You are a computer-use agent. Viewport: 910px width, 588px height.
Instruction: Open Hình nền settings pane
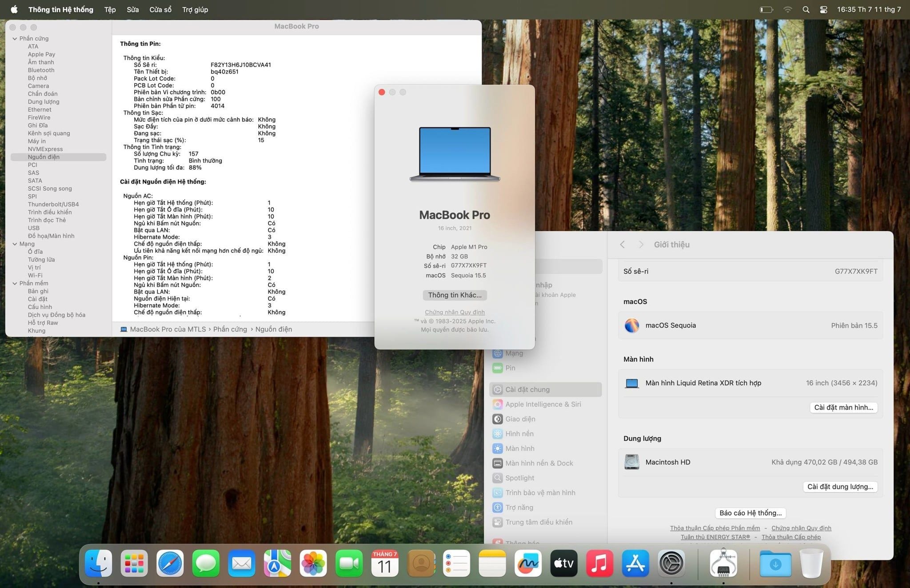pos(546,433)
